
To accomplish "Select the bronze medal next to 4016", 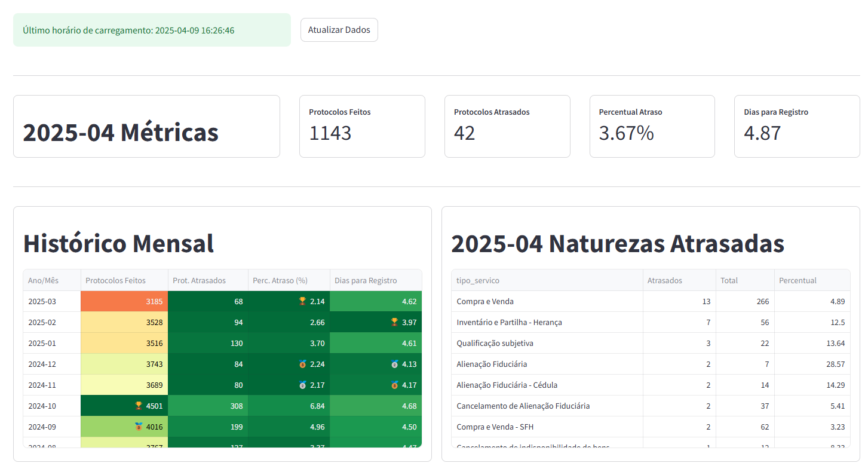I will pyautogui.click(x=139, y=427).
